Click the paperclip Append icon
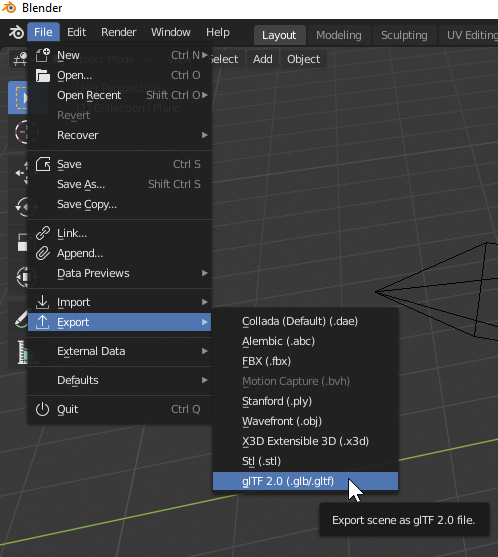498x557 pixels. coord(43,253)
